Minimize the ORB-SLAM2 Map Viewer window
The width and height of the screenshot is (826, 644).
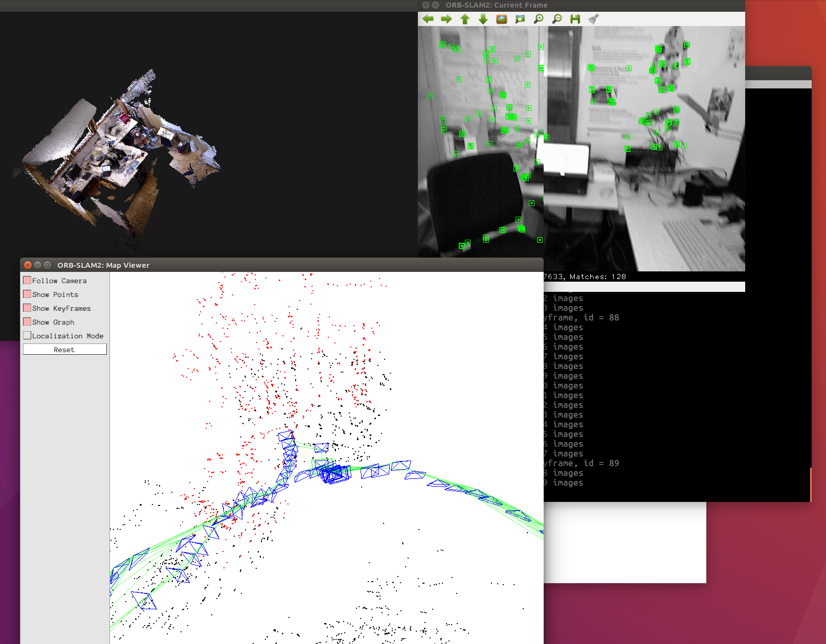(x=37, y=265)
